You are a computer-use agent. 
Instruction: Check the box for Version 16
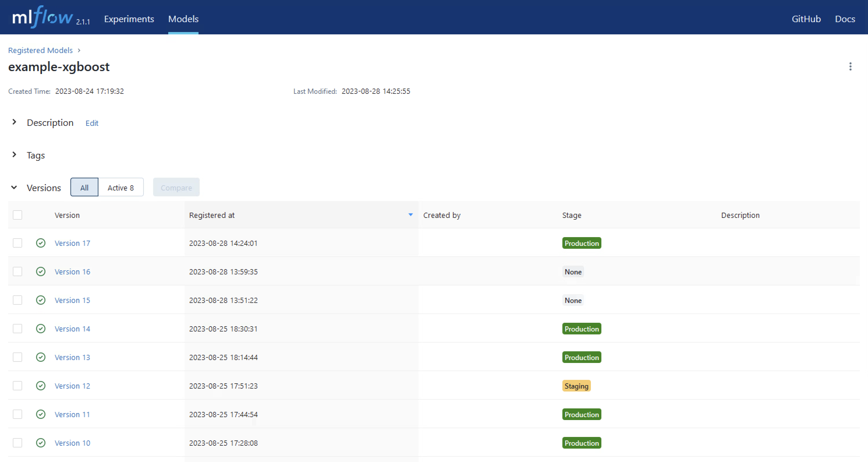[x=17, y=271]
